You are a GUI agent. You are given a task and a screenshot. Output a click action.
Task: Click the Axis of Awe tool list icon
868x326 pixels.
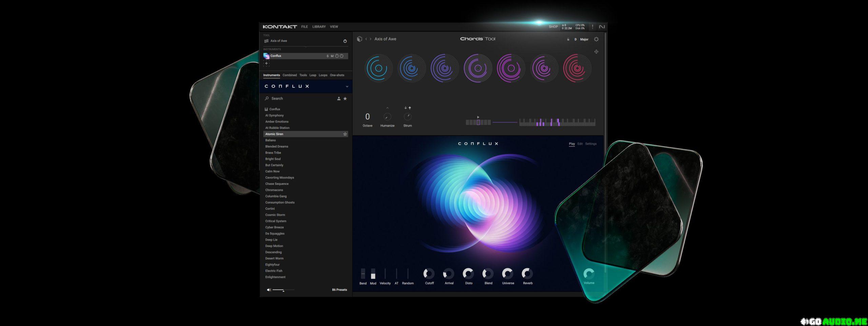[266, 41]
